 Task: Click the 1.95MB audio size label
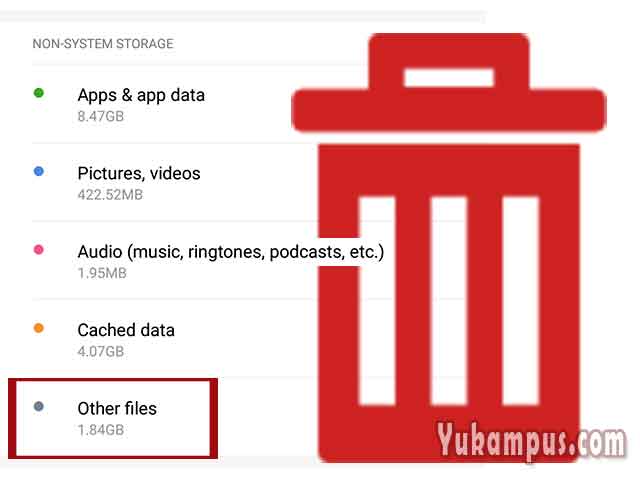[x=102, y=273]
